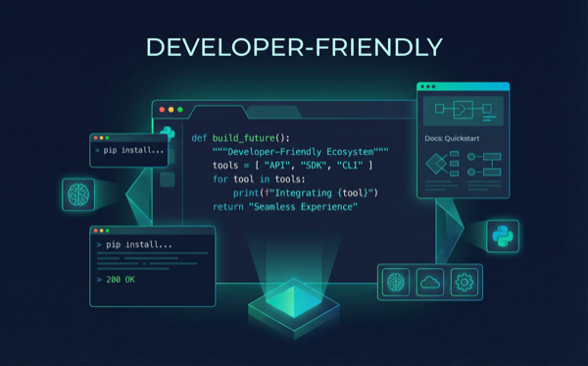Screen dimensions: 588x366
Task: Click the print(f"Integrating {tool}") line
Action: click(x=306, y=193)
